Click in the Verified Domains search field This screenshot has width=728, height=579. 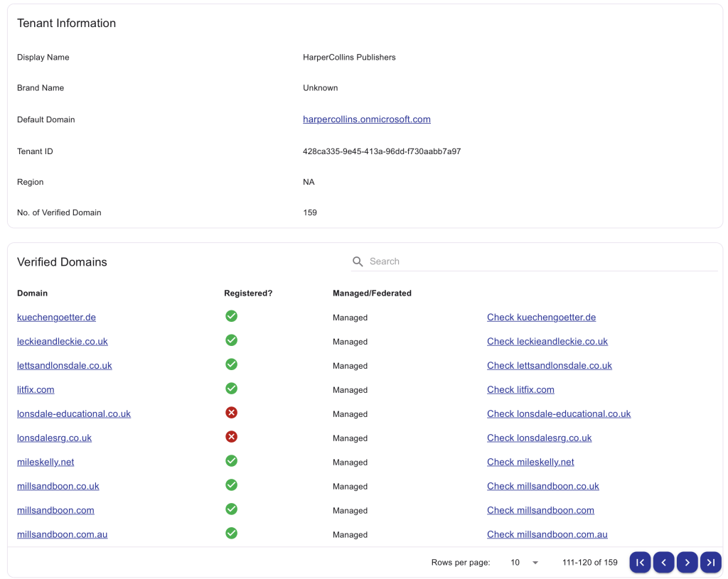(540, 261)
